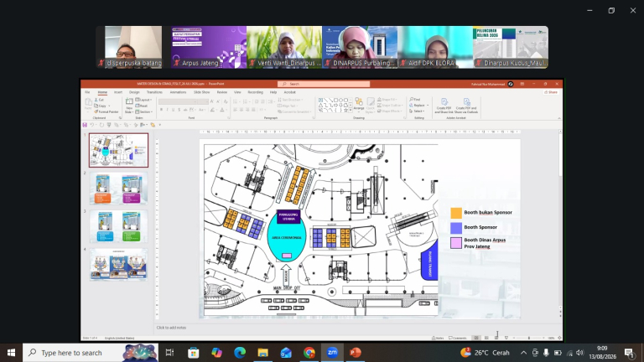Toggle Normal view in status bar
Viewport: 644px width, 362px height.
(476, 338)
